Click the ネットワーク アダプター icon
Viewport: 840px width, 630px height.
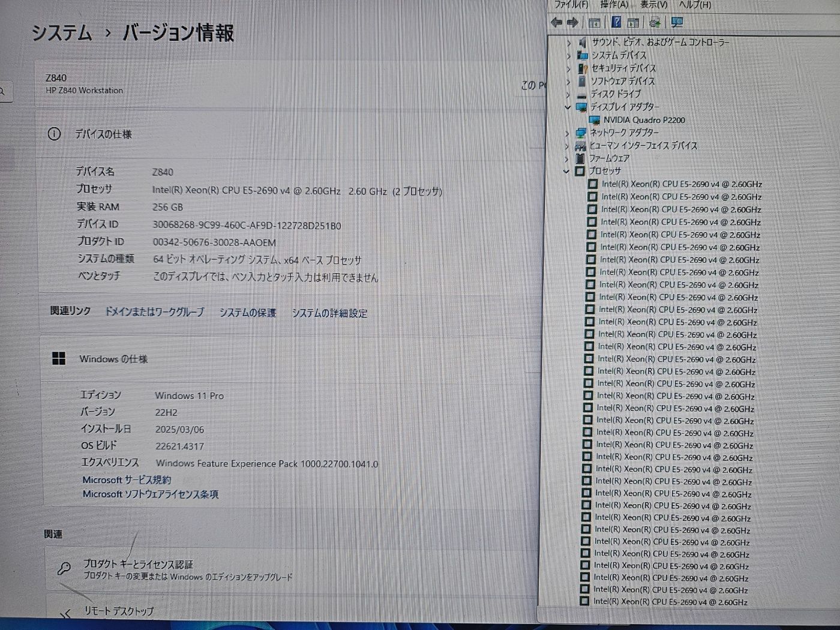tap(580, 133)
